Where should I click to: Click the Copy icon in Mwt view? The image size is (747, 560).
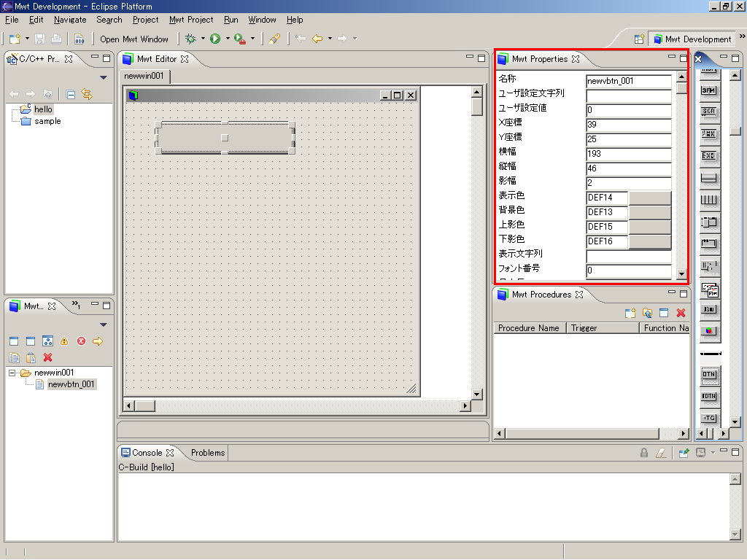pos(15,357)
